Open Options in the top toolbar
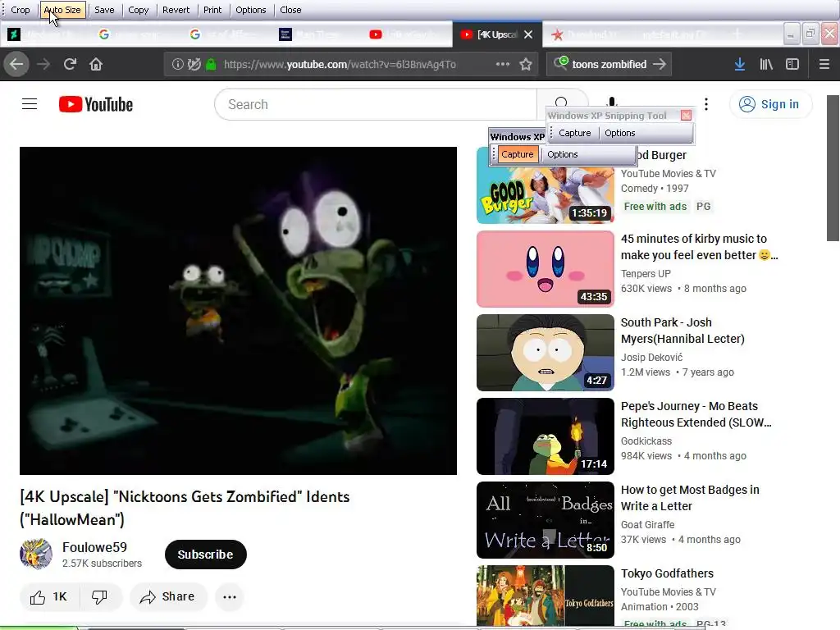 click(251, 10)
